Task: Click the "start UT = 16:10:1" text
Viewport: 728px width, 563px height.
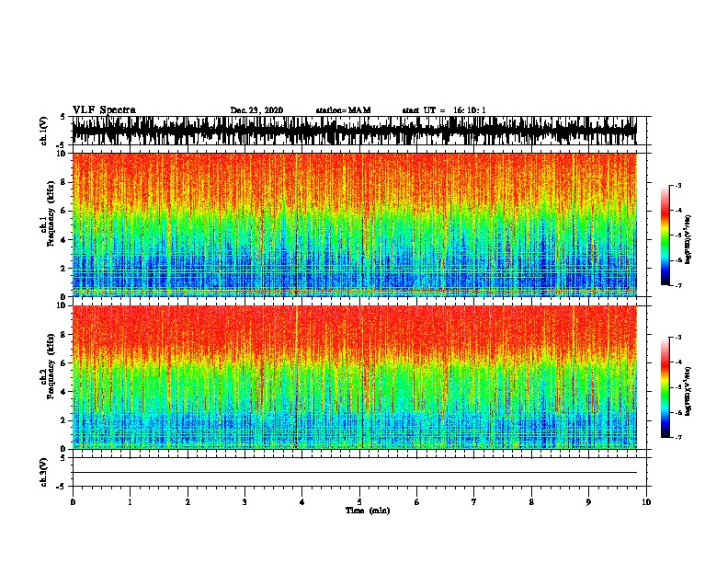Action: [444, 110]
